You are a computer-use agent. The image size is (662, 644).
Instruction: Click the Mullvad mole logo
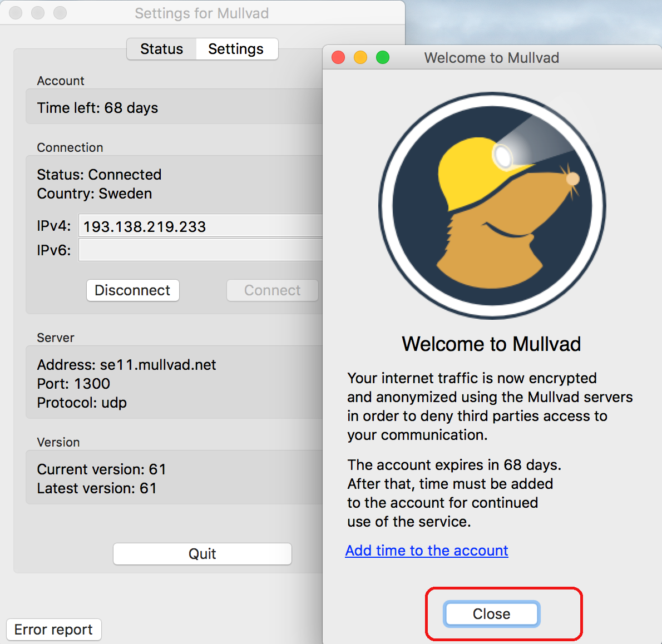tap(492, 206)
